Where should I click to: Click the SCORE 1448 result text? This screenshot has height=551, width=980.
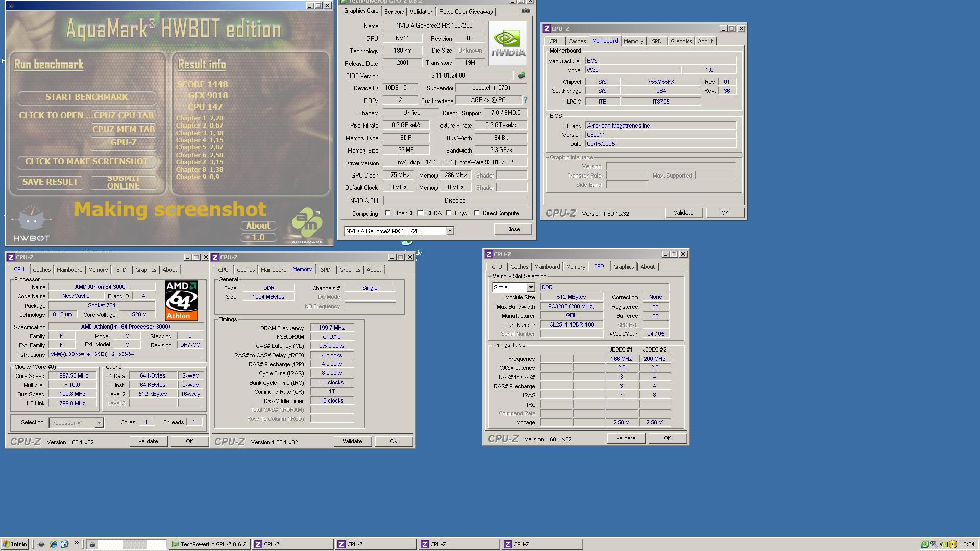pyautogui.click(x=202, y=84)
